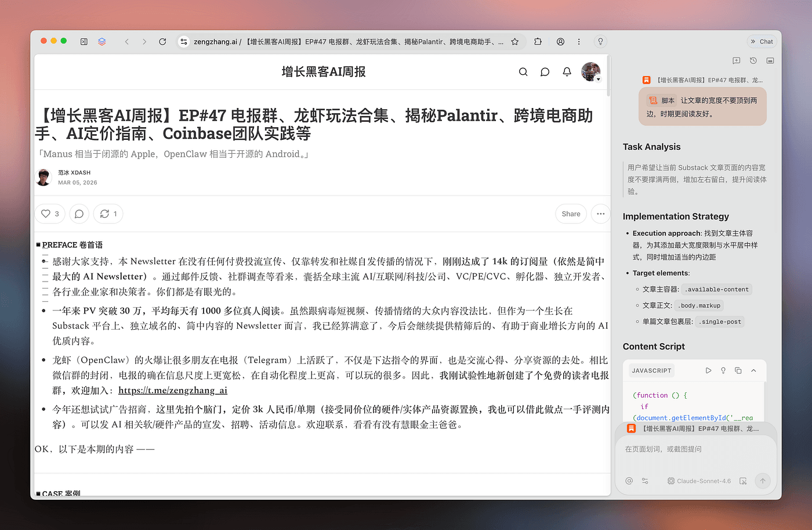Click the lightbulb explain icon in code block
The width and height of the screenshot is (812, 530).
click(x=723, y=370)
